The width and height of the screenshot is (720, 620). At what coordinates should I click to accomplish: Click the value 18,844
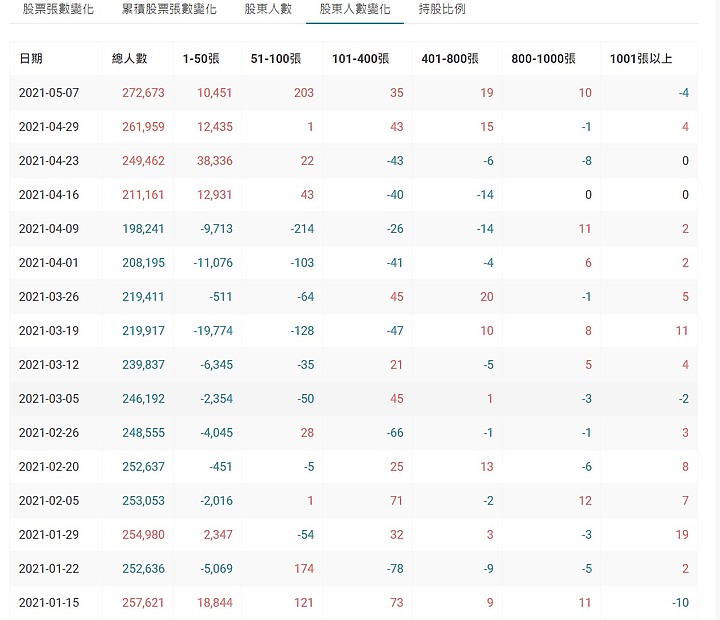pos(214,603)
